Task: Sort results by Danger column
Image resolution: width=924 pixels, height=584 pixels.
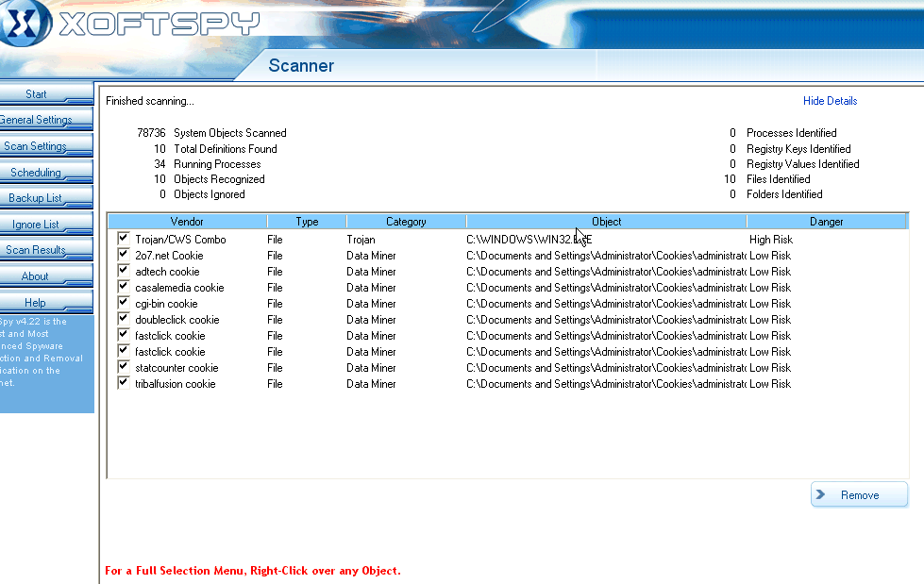Action: point(826,222)
